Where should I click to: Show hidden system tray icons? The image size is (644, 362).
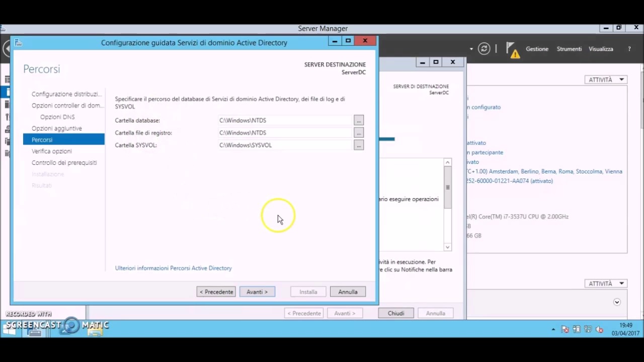click(x=553, y=330)
